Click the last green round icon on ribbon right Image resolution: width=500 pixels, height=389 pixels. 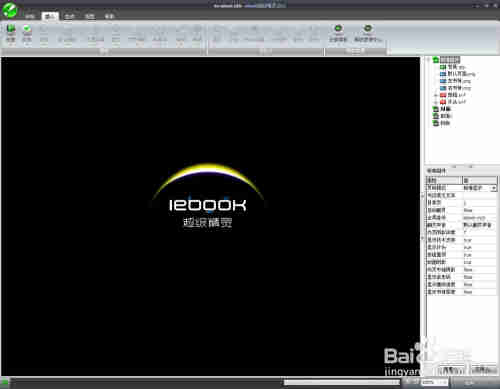coord(368,28)
